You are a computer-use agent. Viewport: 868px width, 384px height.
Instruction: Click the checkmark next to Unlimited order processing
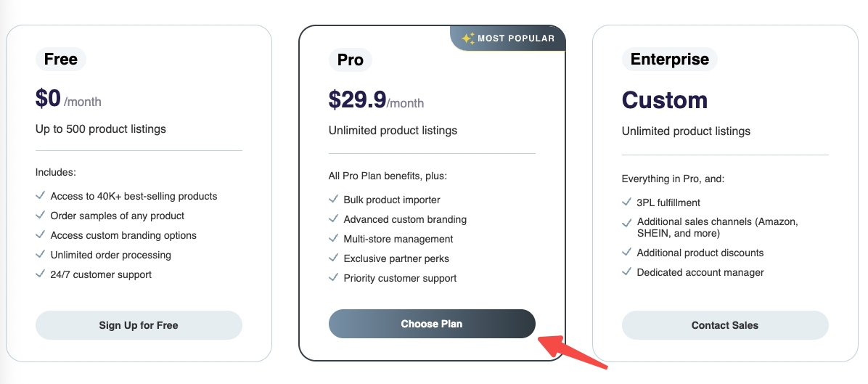pos(40,255)
